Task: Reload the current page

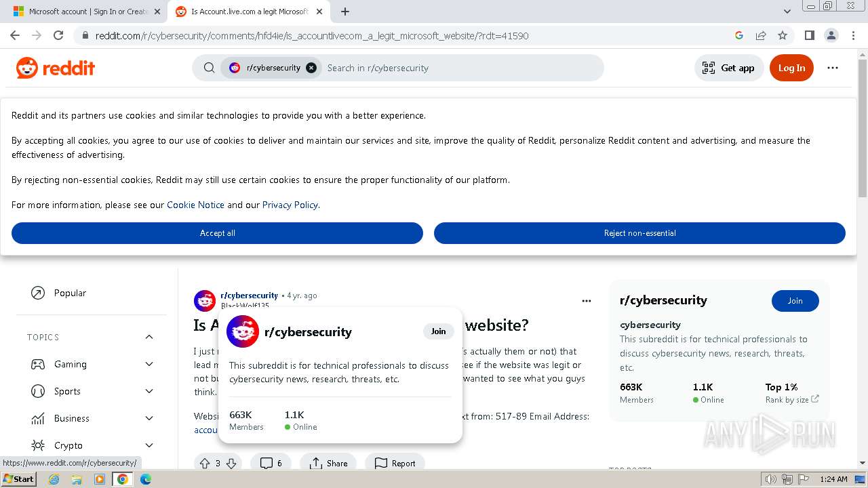Action: (x=58, y=35)
